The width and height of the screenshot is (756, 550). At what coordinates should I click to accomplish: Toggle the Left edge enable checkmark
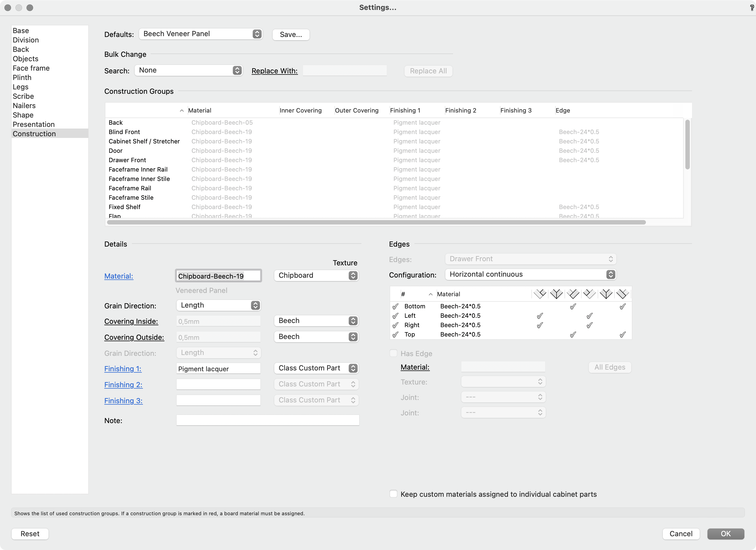tap(395, 316)
